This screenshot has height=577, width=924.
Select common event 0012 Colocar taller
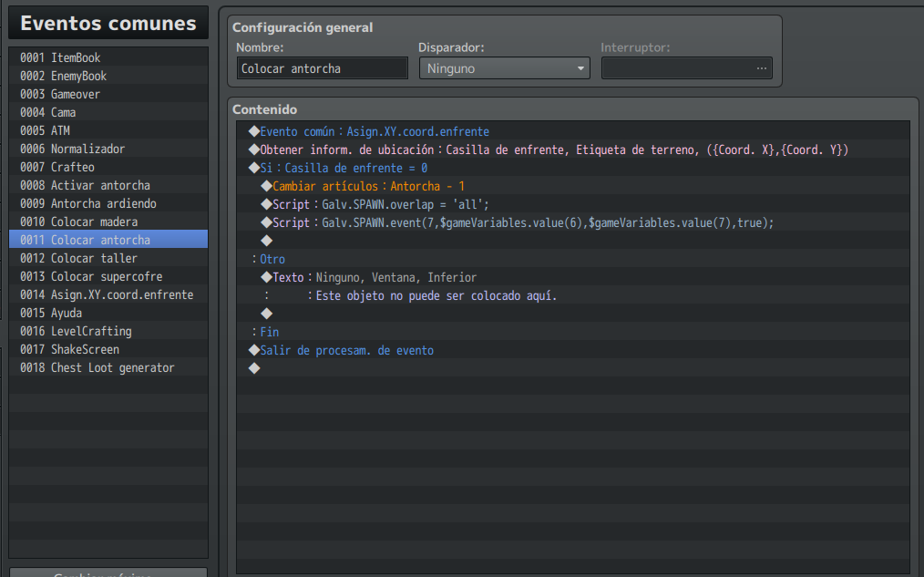click(x=108, y=259)
